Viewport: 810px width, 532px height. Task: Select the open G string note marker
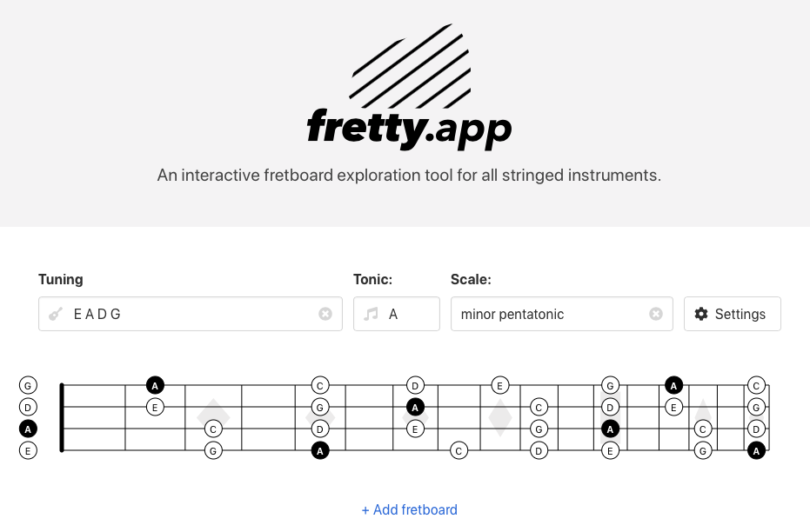click(29, 384)
